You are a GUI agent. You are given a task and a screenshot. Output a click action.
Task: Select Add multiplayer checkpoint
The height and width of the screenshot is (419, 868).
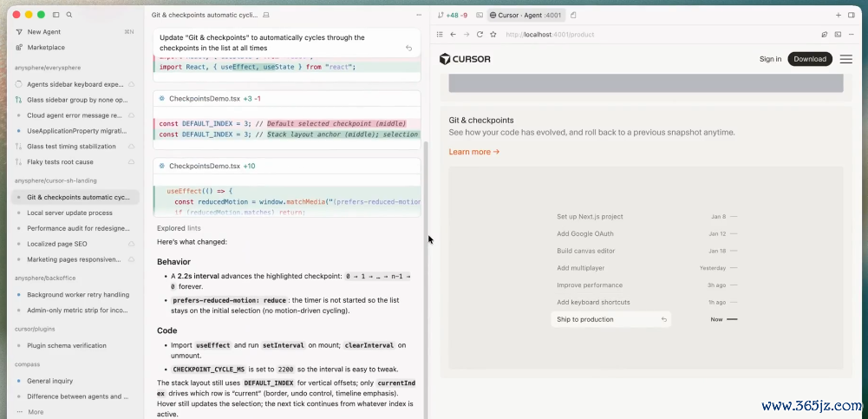(581, 268)
